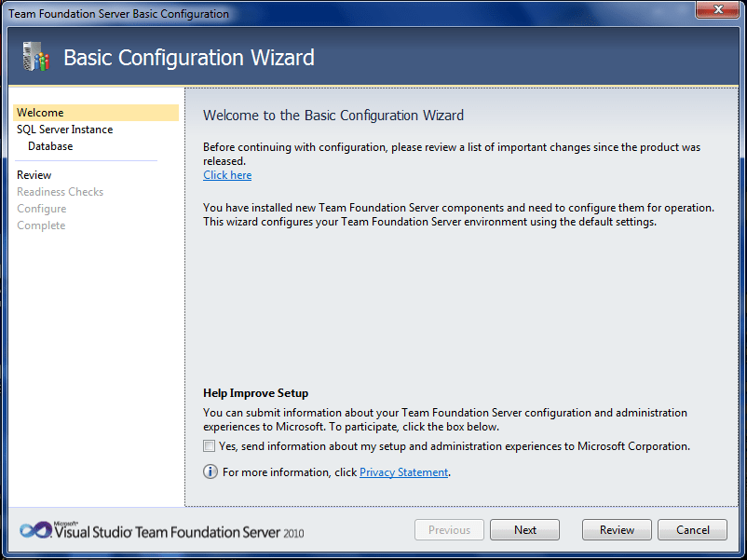Click the Basic Configuration Wizard banner title
The image size is (747, 560).
(189, 58)
